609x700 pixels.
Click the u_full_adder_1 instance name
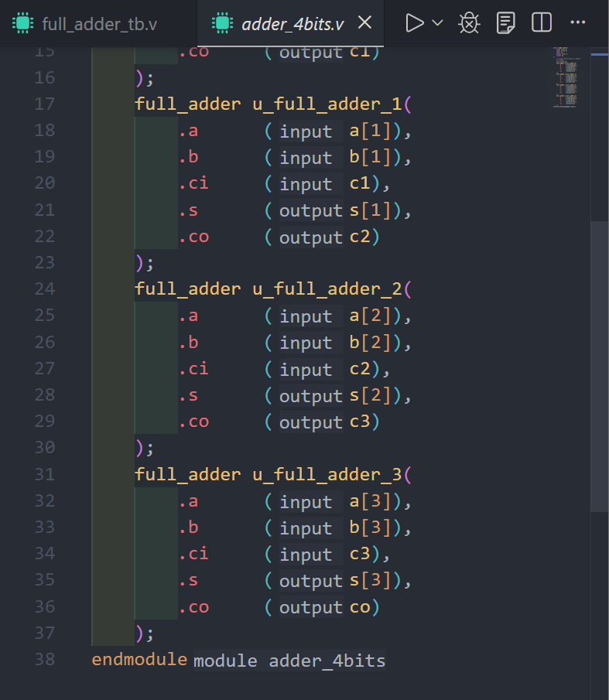point(327,104)
